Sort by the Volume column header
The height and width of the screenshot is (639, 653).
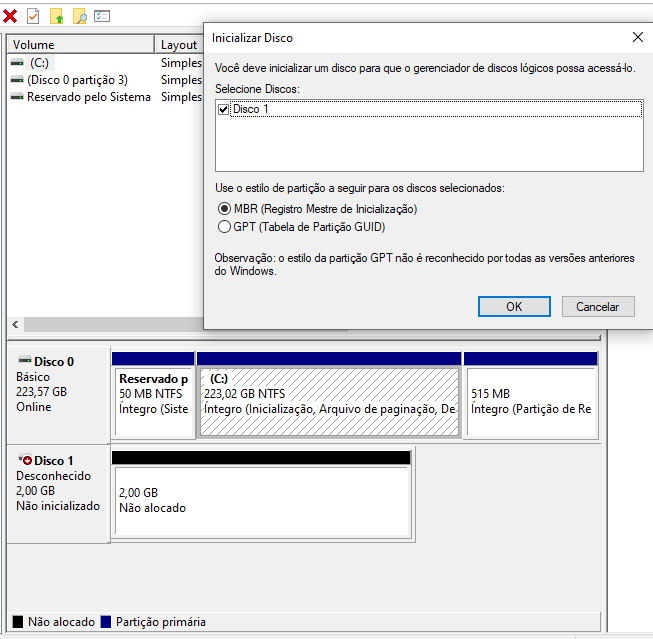tap(81, 45)
